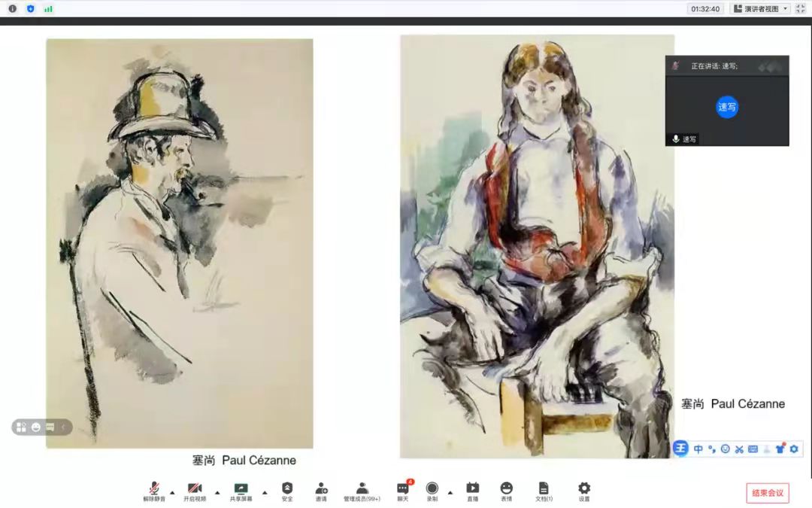The height and width of the screenshot is (508, 812).
Task: Open the 文档(1) documents panel
Action: click(544, 491)
